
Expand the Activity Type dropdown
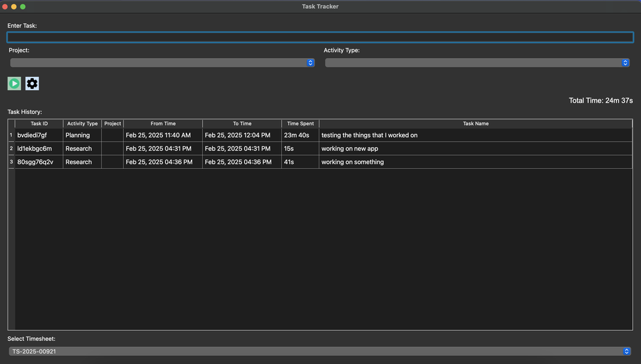click(477, 63)
